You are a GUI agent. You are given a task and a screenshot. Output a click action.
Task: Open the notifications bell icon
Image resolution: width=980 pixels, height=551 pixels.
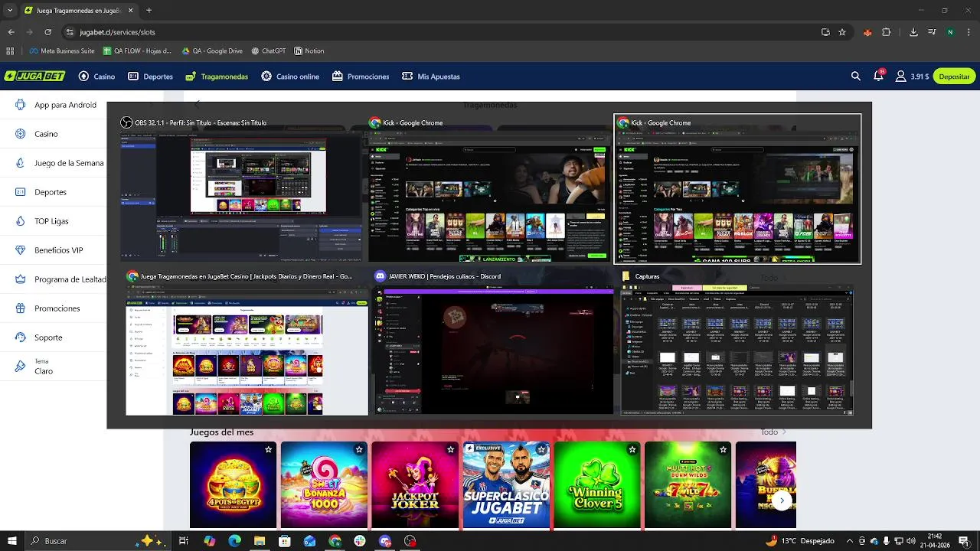[878, 76]
